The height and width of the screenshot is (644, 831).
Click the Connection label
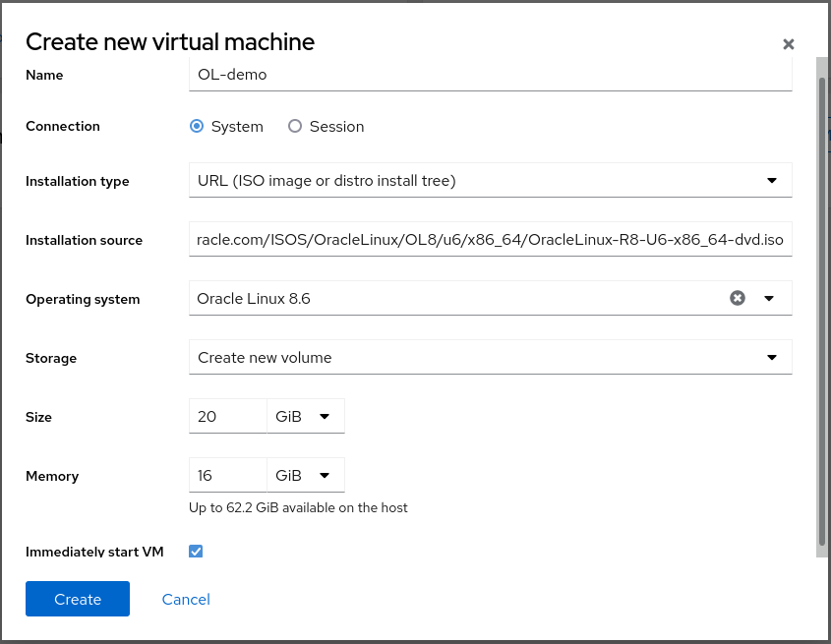(x=63, y=126)
